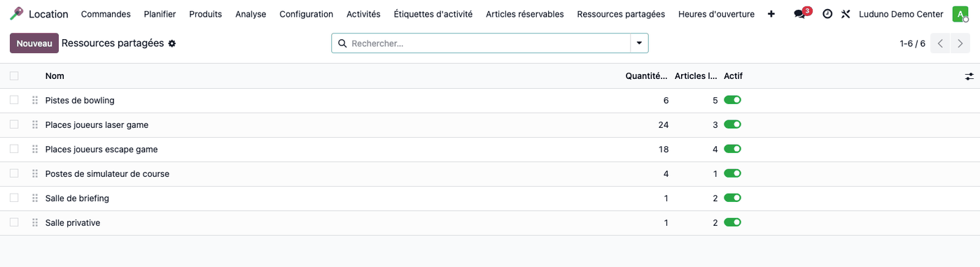This screenshot has height=267, width=980.
Task: Click quantity 18 in escape game row
Action: click(x=663, y=150)
